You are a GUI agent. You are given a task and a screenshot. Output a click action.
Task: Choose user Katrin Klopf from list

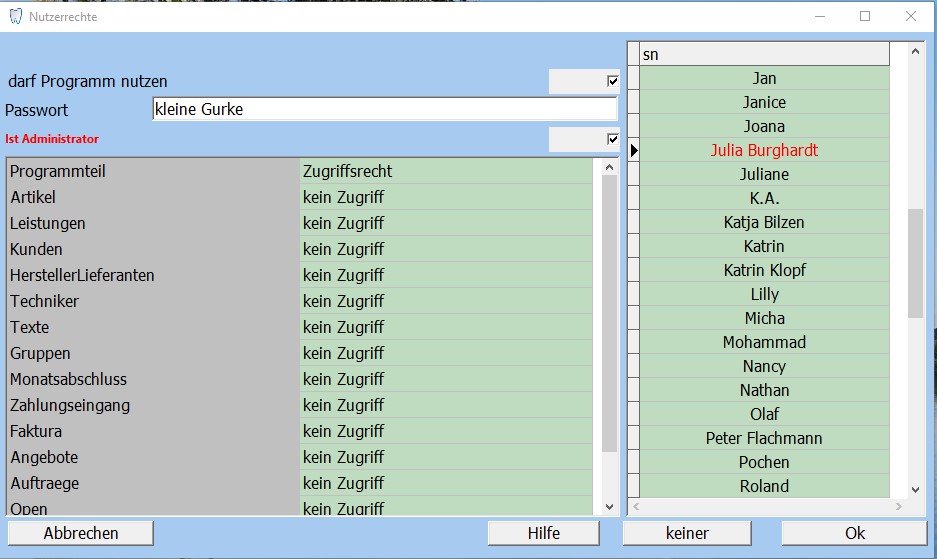(764, 270)
